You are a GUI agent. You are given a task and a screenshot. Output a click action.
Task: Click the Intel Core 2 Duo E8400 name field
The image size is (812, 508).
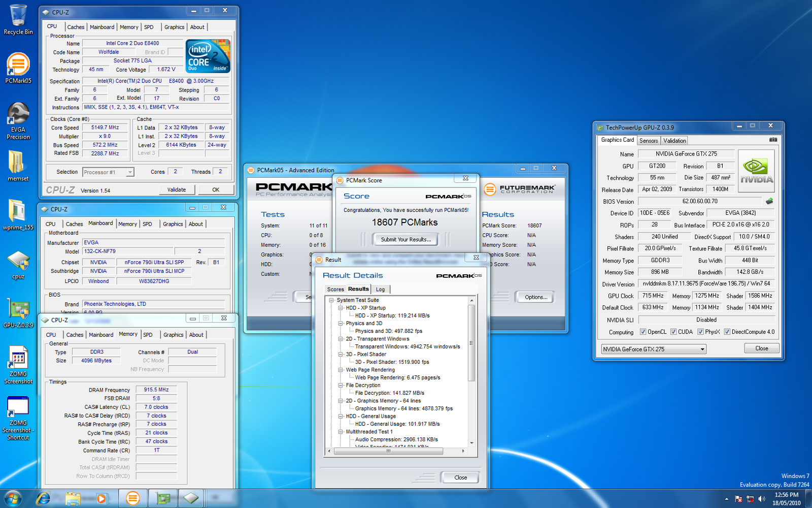point(133,43)
